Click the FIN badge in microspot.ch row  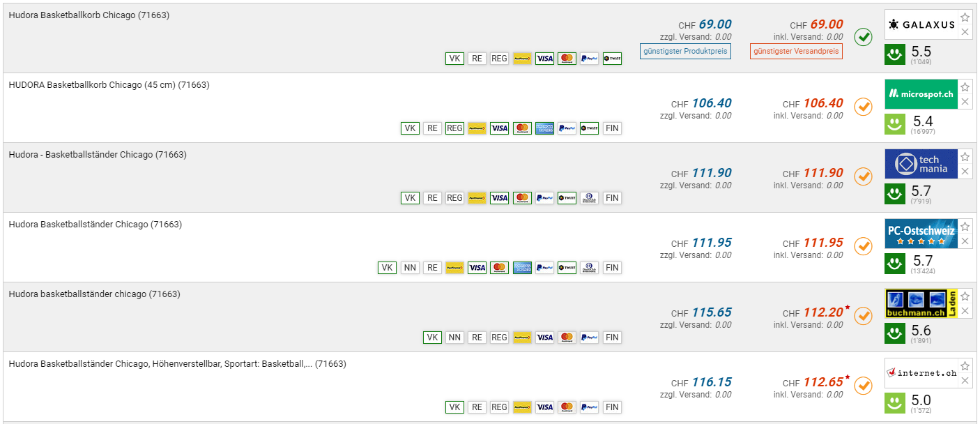pyautogui.click(x=611, y=128)
